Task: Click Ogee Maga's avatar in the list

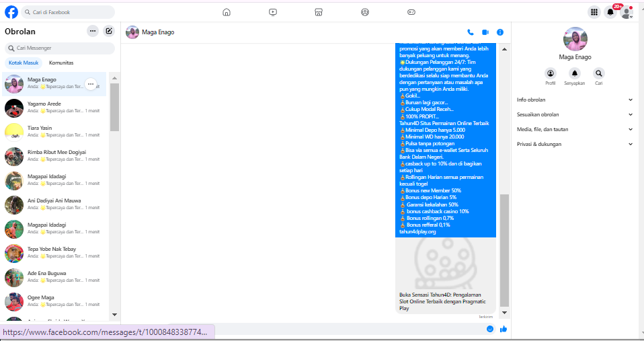Action: (14, 302)
